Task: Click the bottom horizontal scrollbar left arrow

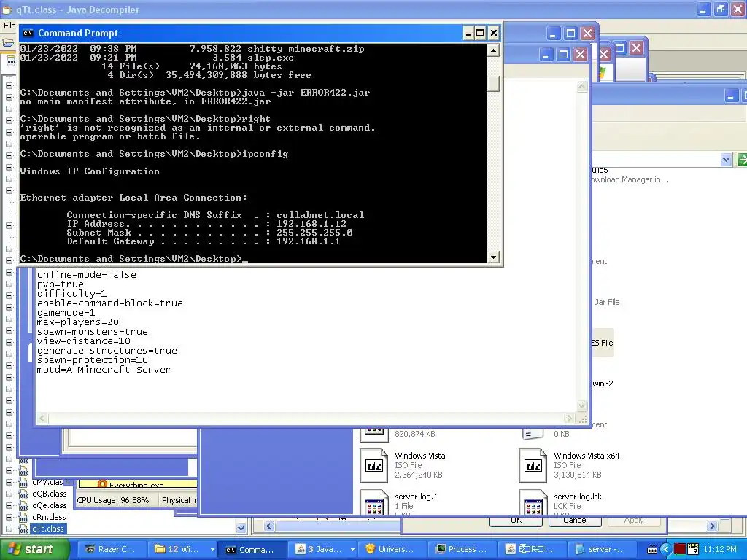Action: (x=268, y=526)
